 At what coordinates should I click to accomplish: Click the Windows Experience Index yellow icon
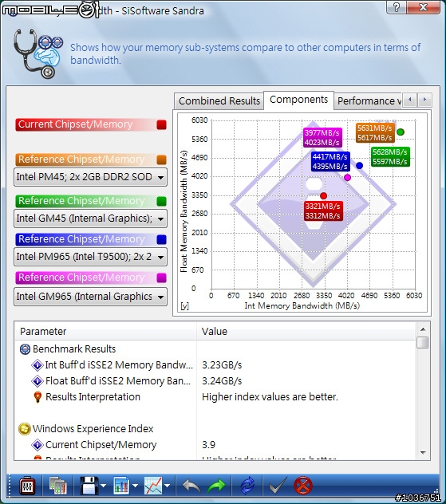coord(25,429)
